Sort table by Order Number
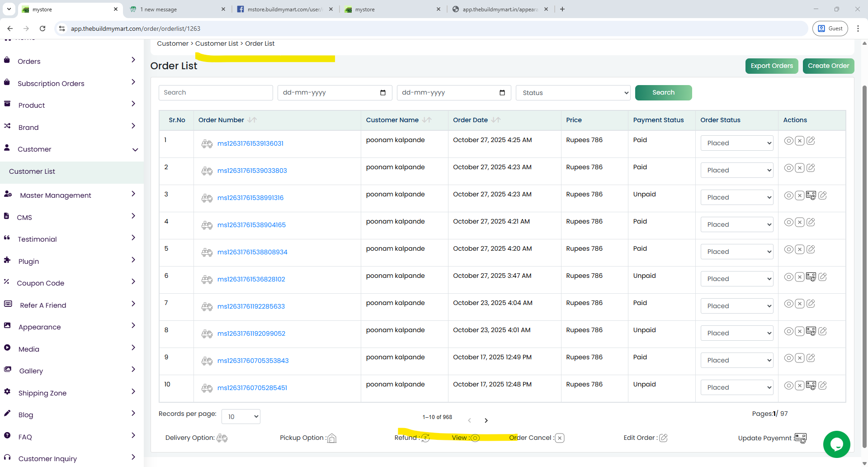868x467 pixels. (x=252, y=120)
